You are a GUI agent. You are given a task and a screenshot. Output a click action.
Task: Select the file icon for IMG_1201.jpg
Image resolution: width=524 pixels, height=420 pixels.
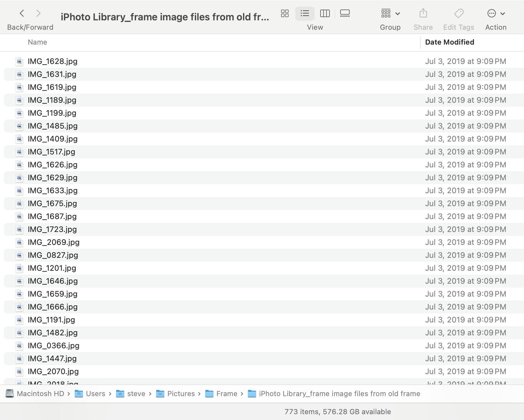click(x=19, y=268)
